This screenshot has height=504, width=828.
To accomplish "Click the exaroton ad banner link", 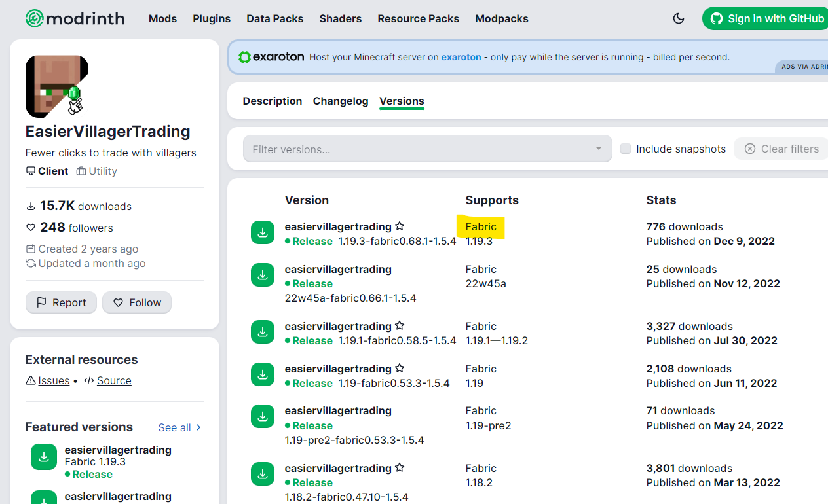I will 461,57.
